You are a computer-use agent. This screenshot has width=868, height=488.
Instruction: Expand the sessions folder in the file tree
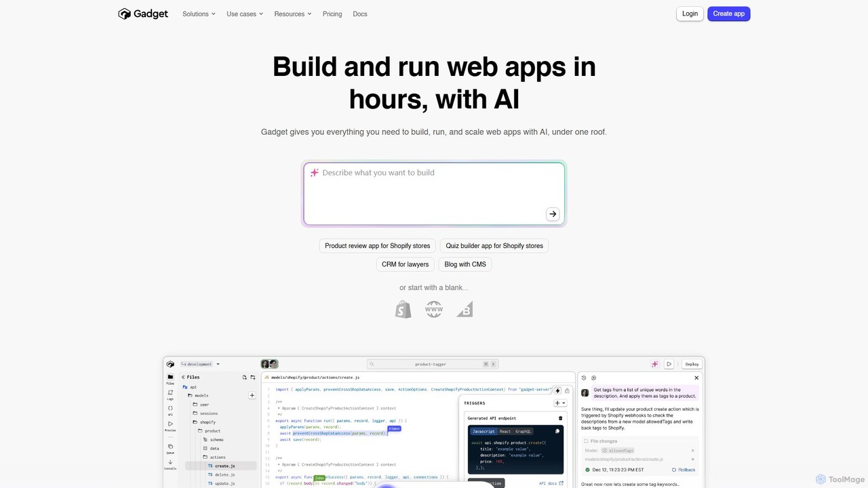(x=206, y=413)
